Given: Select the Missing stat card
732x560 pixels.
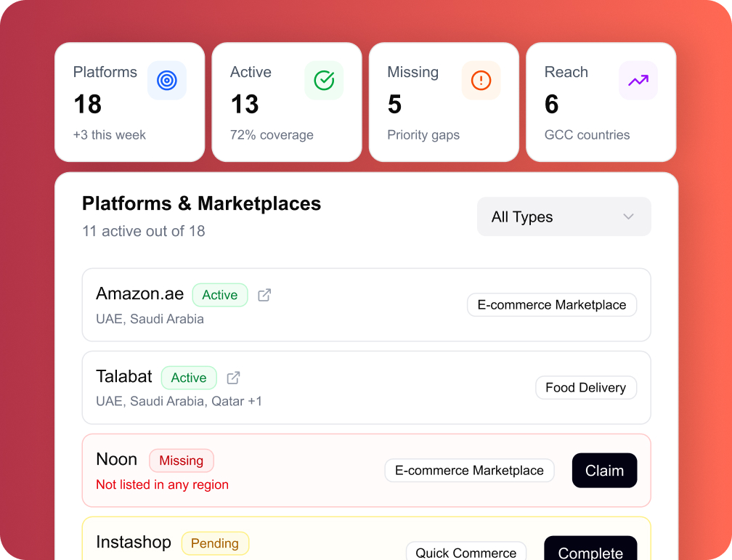Looking at the screenshot, I should 443,102.
